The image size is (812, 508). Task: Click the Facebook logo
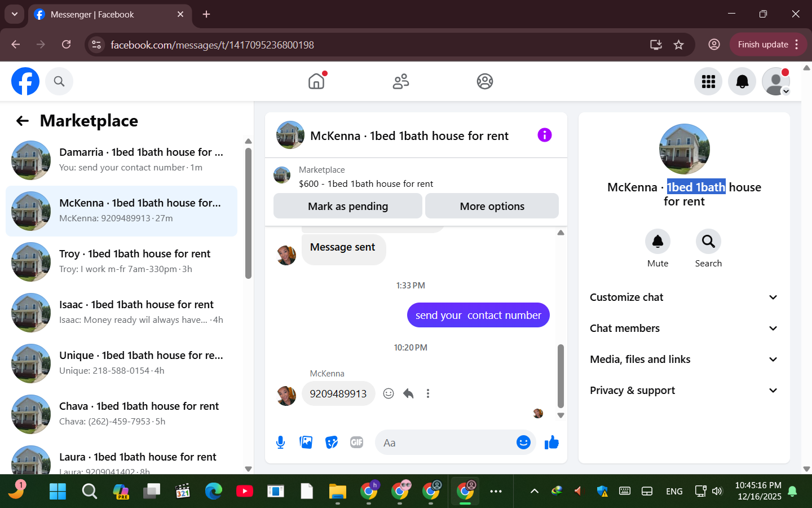click(x=25, y=81)
